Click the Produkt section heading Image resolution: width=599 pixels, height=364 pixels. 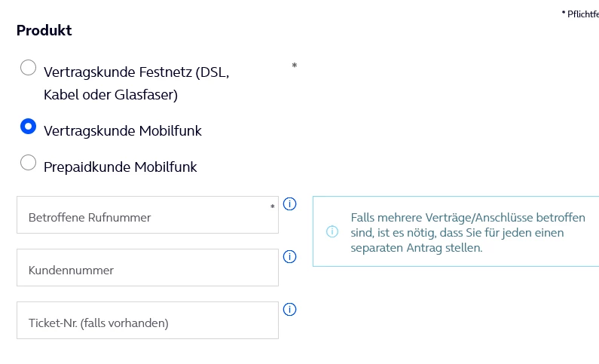point(44,31)
